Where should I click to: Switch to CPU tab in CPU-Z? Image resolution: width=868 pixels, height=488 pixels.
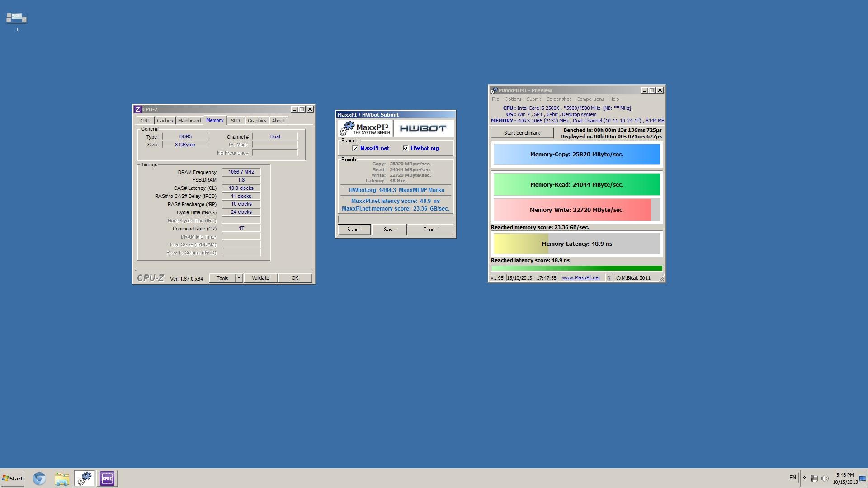pos(145,121)
